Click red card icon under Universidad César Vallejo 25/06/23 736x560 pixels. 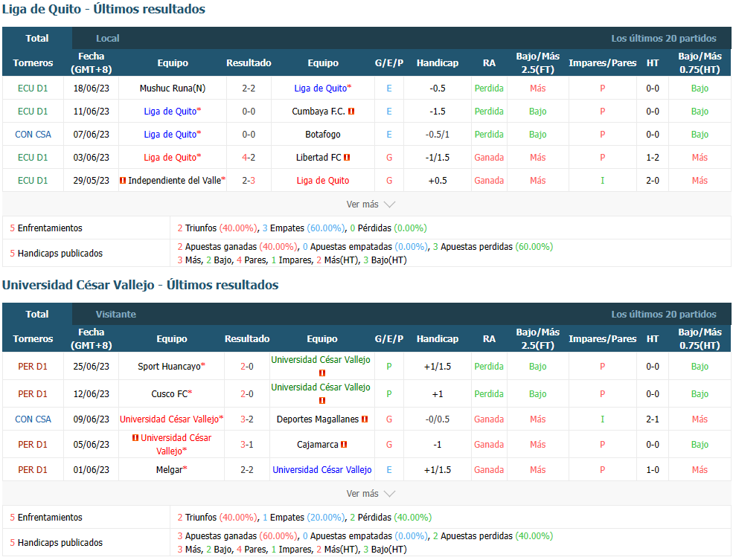tap(322, 373)
